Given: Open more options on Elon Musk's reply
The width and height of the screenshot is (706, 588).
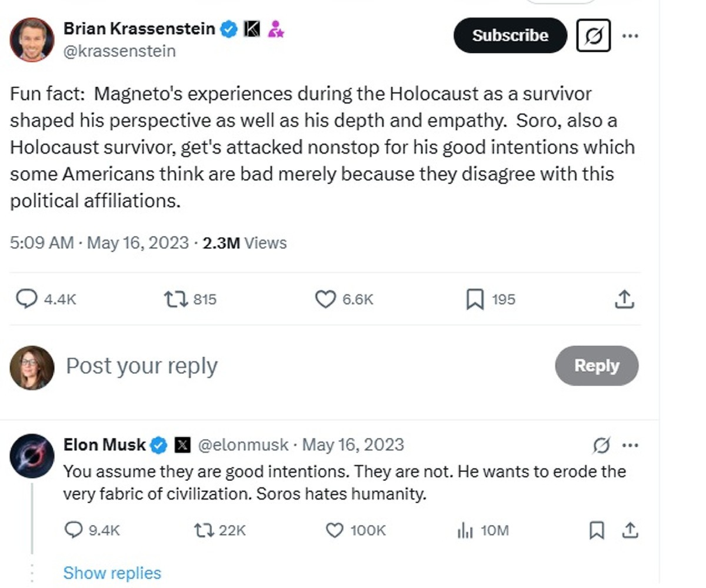Looking at the screenshot, I should pyautogui.click(x=630, y=445).
